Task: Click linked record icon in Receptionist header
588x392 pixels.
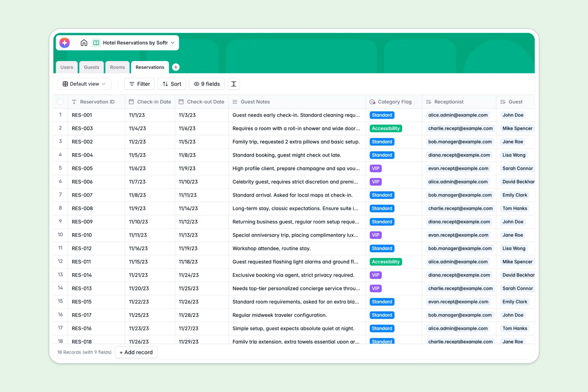Action: [429, 102]
